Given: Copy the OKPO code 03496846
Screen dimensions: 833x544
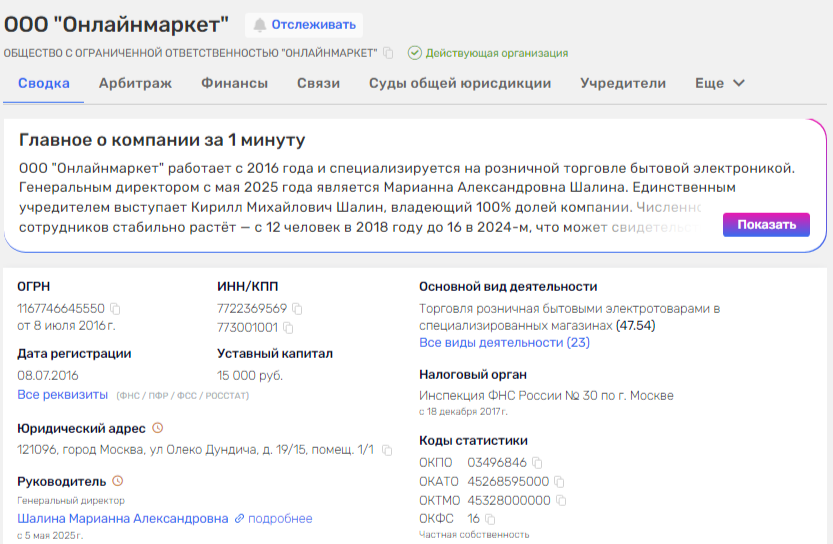Looking at the screenshot, I should pos(538,462).
